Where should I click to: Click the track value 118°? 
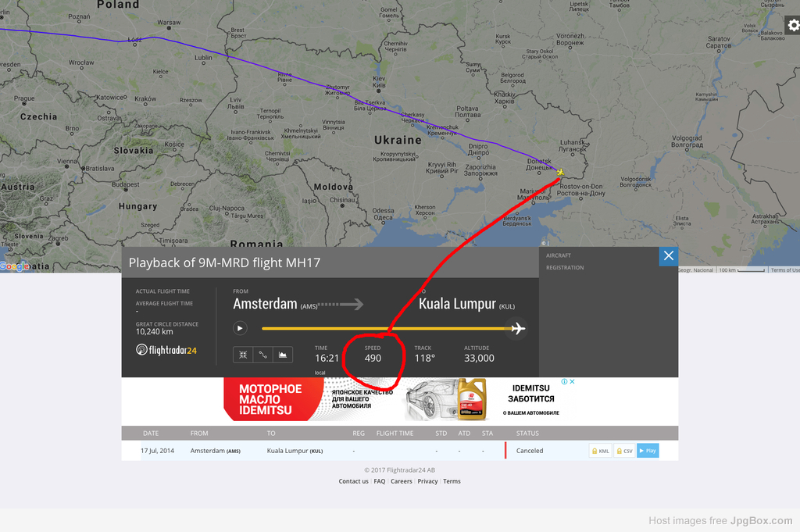click(424, 358)
